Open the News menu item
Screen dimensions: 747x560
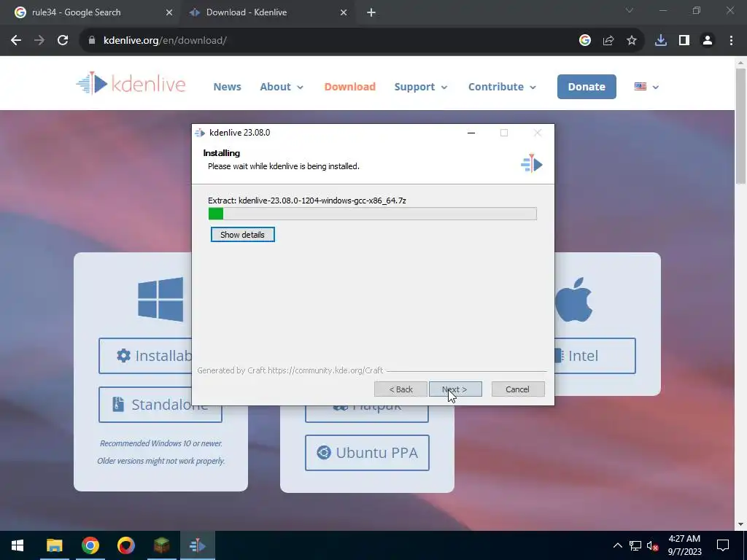pyautogui.click(x=228, y=87)
